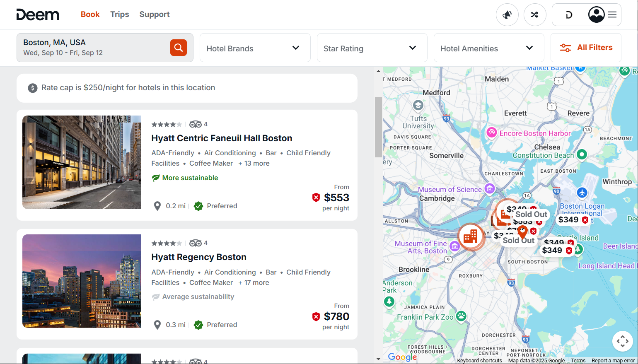Click Preferred checkmark badge for Hyatt Regency
638x364 pixels.
click(x=198, y=325)
